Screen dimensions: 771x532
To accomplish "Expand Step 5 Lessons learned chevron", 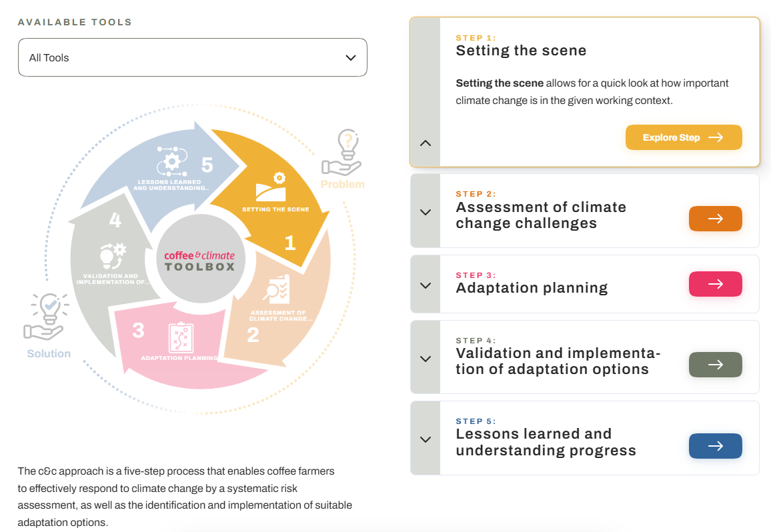I will (426, 439).
